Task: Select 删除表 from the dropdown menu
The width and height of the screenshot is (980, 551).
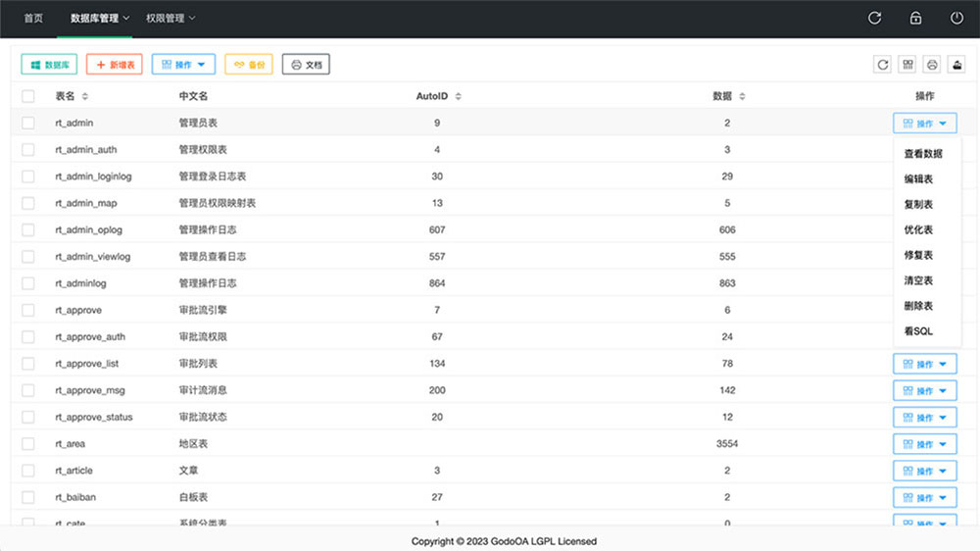Action: [918, 306]
